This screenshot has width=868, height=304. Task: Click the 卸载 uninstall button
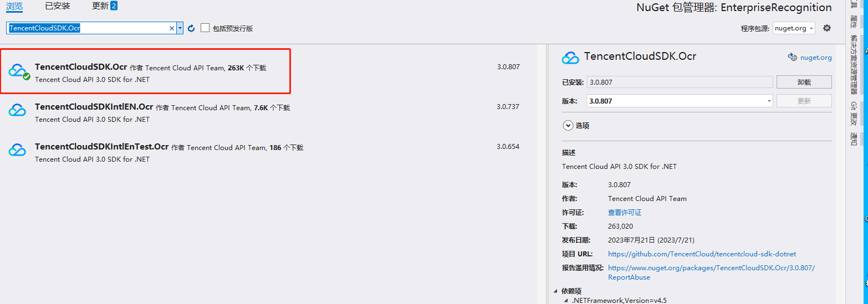(x=804, y=82)
